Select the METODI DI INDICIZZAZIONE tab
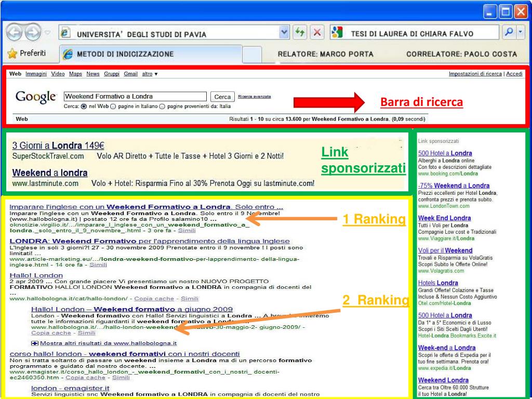Viewport: 532px width, 399px height. tap(151, 54)
